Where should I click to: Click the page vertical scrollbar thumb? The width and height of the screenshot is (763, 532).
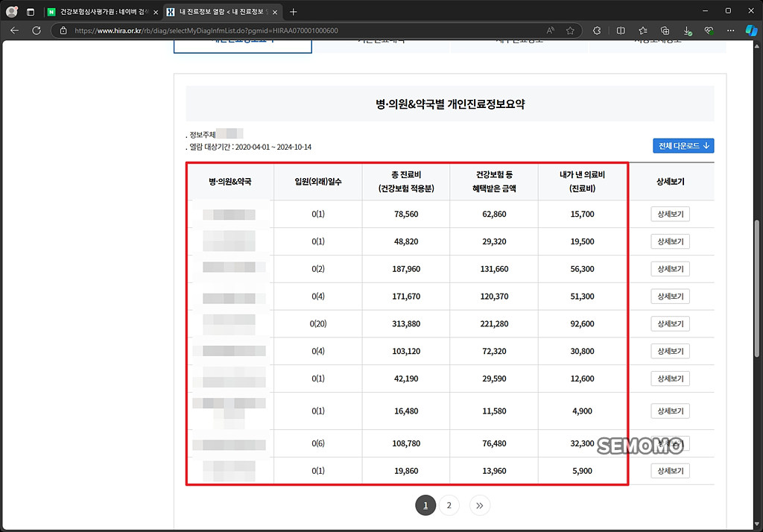click(757, 288)
